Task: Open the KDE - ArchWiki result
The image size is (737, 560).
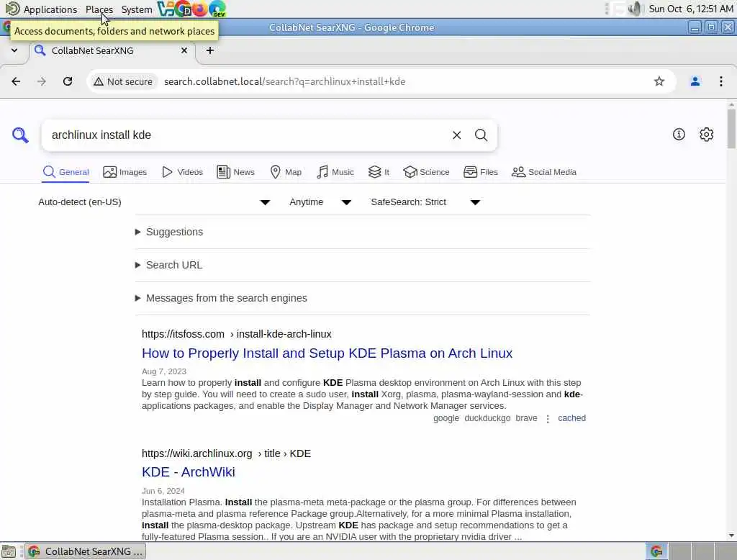Action: 189,472
